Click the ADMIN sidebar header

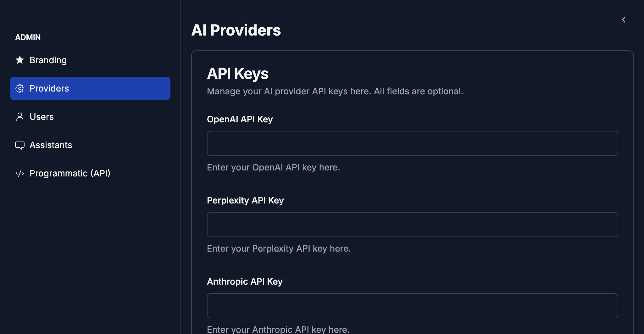click(x=28, y=37)
